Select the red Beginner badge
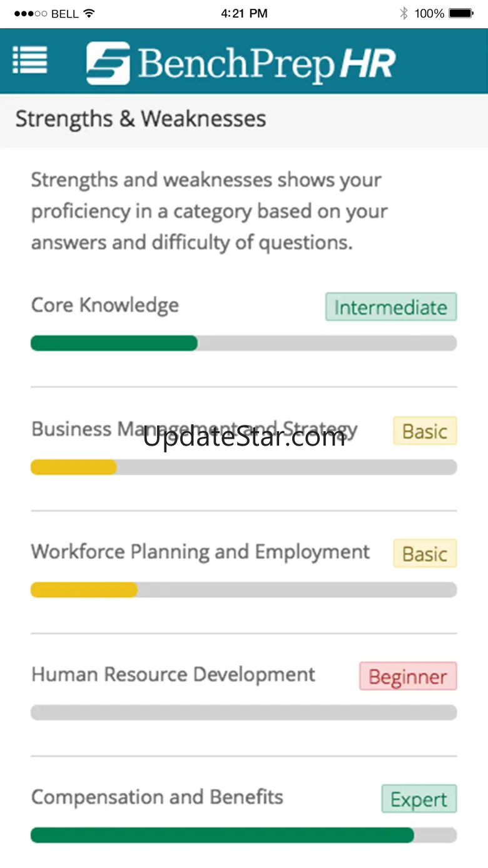Screen dimensions: 488x868 click(408, 677)
